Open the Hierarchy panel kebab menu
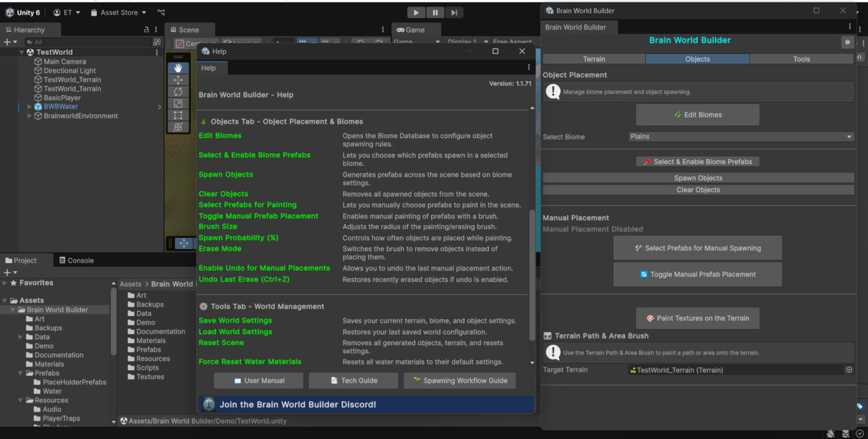Viewport: 868px width, 439px height. point(157,30)
